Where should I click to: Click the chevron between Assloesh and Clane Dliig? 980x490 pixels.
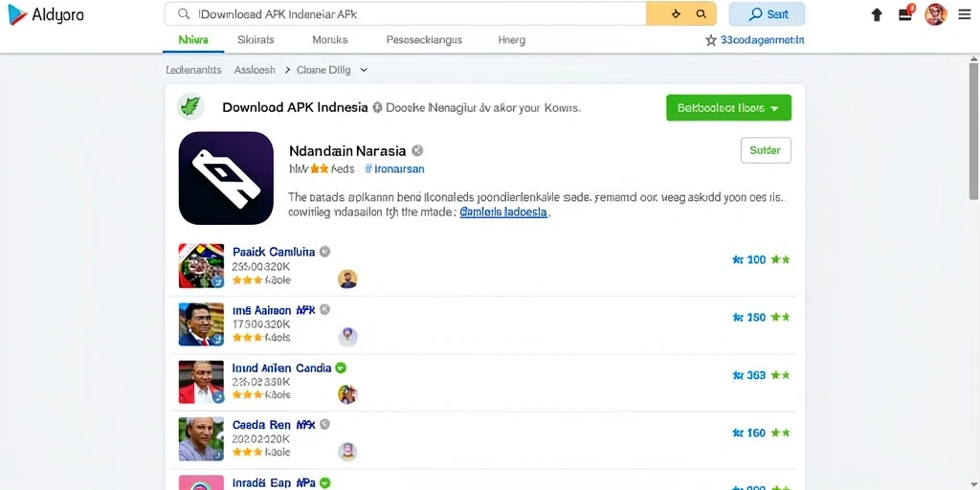[287, 70]
